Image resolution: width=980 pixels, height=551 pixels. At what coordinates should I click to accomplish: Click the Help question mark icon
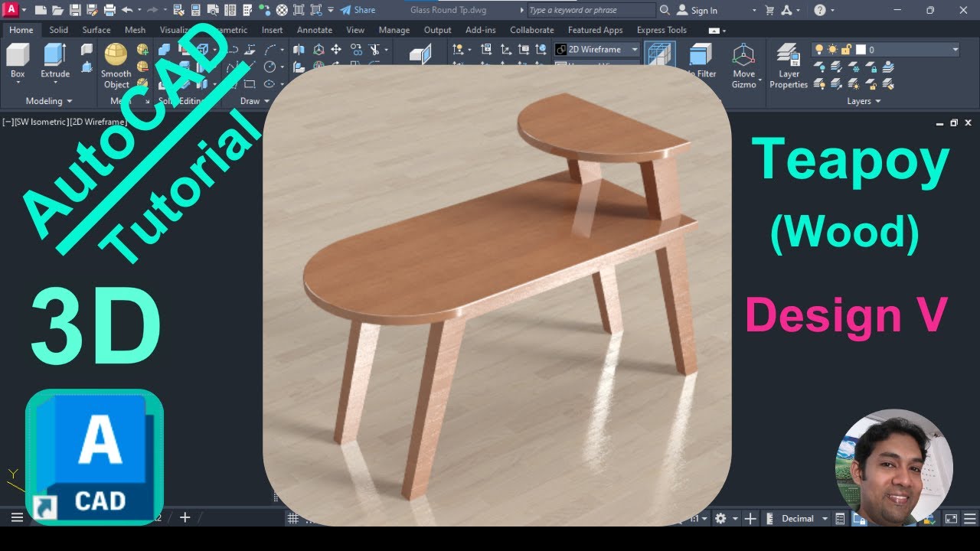[x=820, y=10]
